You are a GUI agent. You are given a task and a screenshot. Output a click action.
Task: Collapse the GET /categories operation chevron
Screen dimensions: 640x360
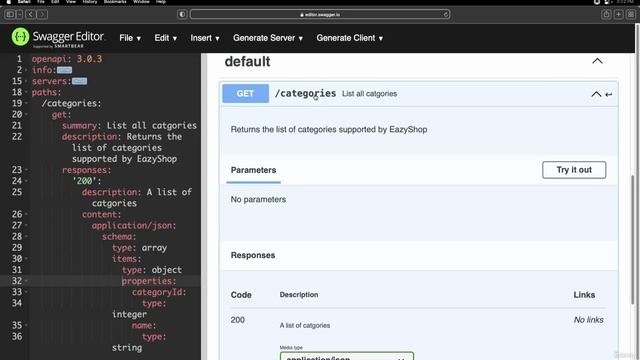pos(596,94)
